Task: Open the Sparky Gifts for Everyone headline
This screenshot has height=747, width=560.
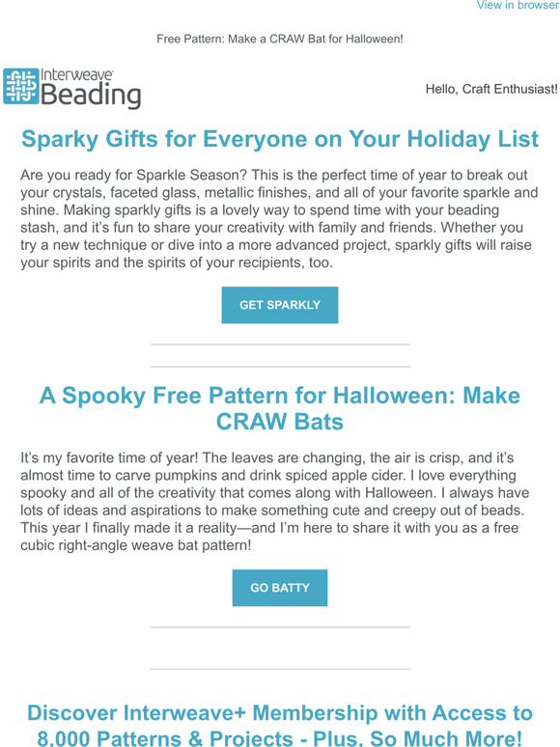Action: 280,139
